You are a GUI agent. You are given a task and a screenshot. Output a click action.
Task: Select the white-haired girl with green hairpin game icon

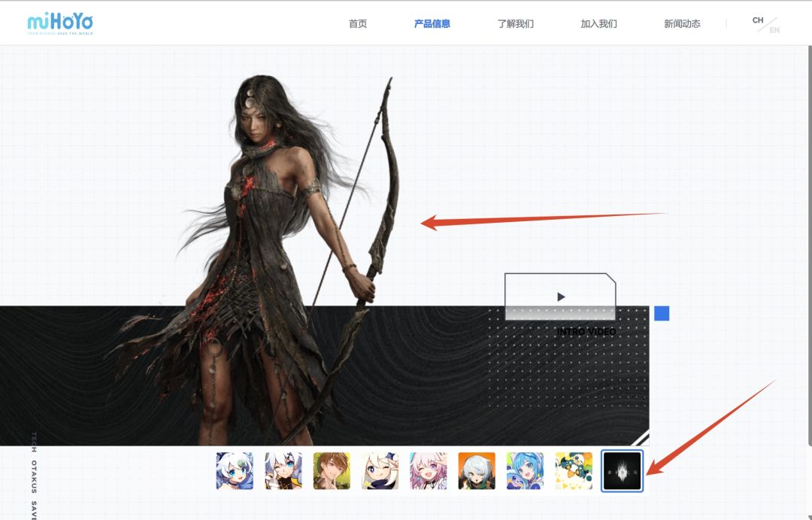click(235, 471)
